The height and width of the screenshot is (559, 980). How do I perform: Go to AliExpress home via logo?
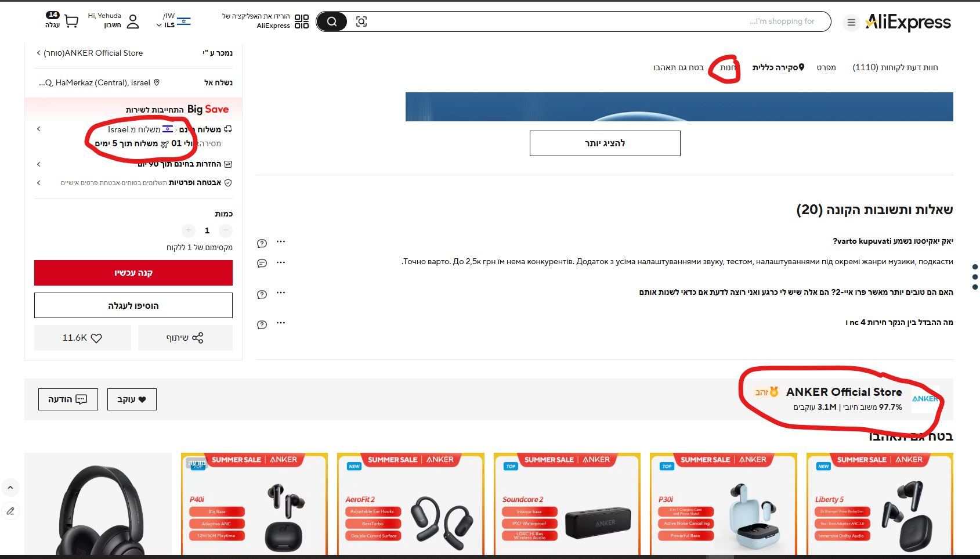908,22
